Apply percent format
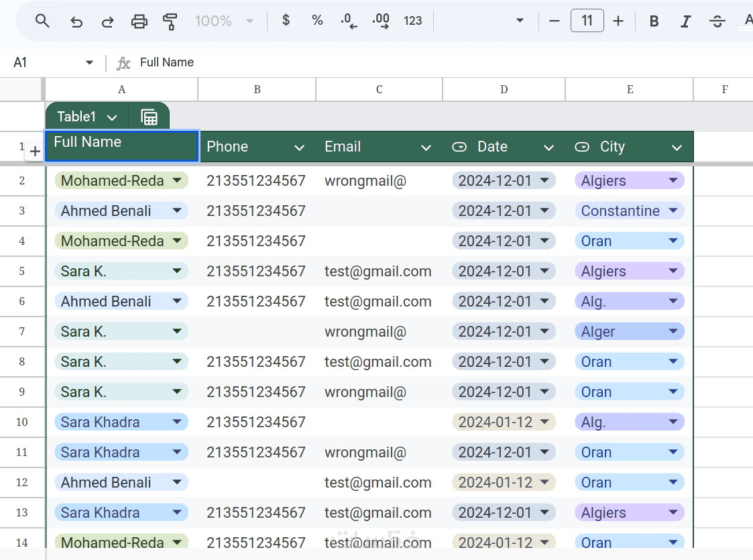Image resolution: width=753 pixels, height=560 pixels. point(317,21)
